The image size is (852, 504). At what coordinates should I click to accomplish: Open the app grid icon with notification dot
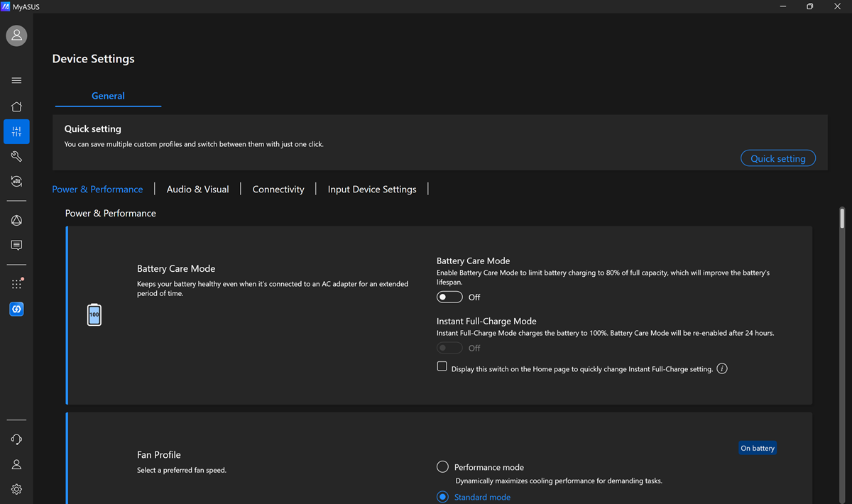pos(17,284)
